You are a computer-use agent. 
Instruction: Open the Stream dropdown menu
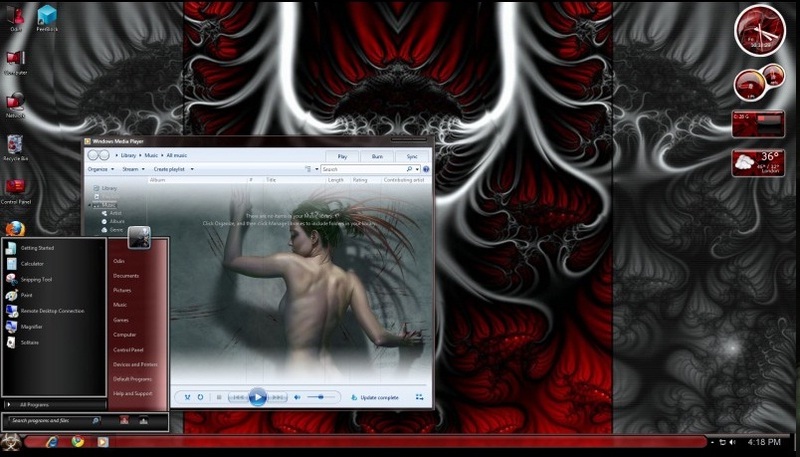coord(133,169)
